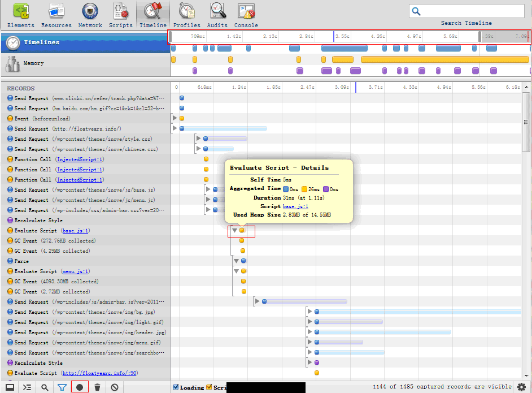
Task: Expand the floatyears.info request bar
Action: tap(175, 128)
